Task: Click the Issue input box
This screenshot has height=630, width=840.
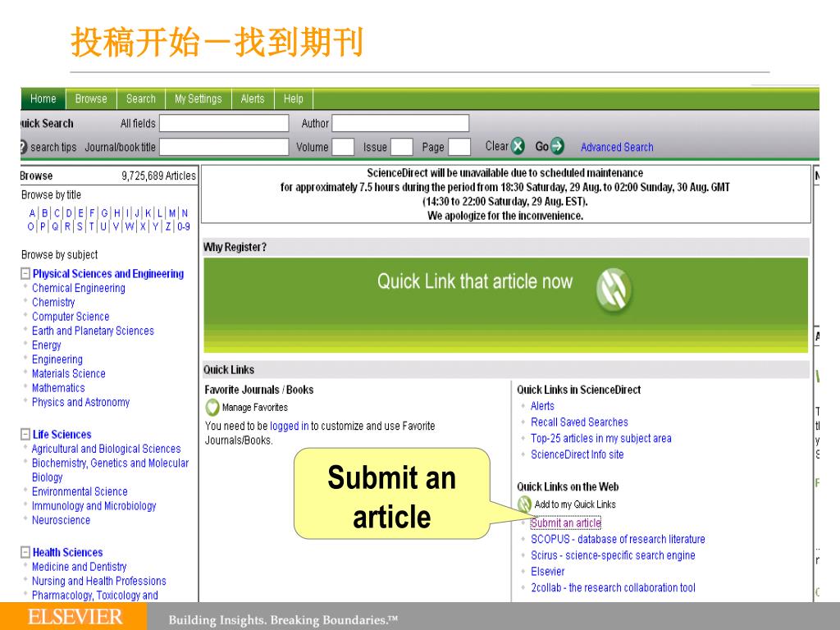Action: click(402, 147)
